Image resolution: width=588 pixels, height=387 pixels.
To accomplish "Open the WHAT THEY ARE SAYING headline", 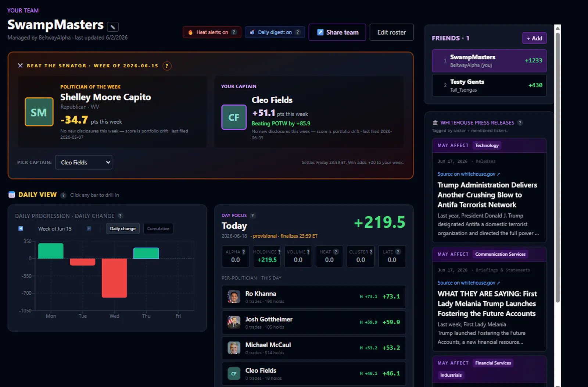I will tap(487, 304).
